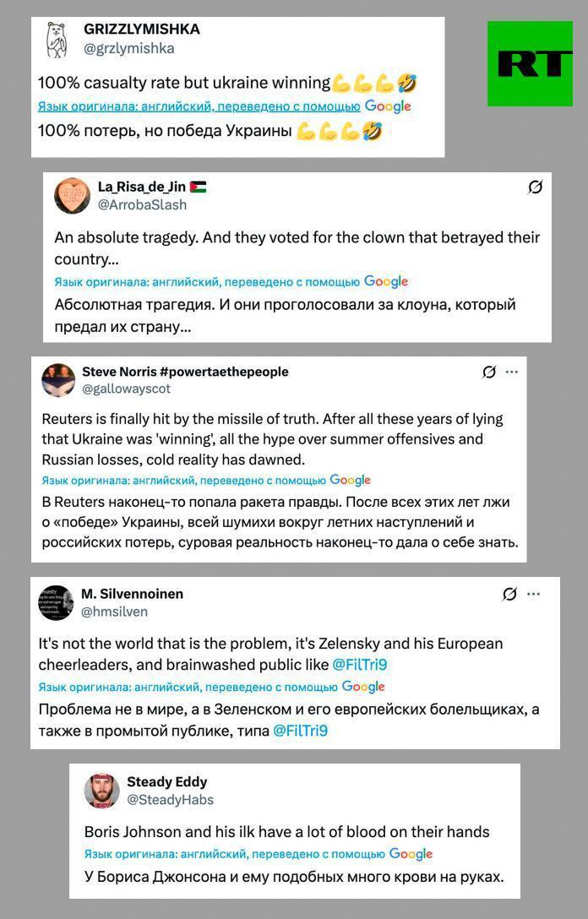
Task: Open the @gallowayscot handle
Action: [126, 389]
